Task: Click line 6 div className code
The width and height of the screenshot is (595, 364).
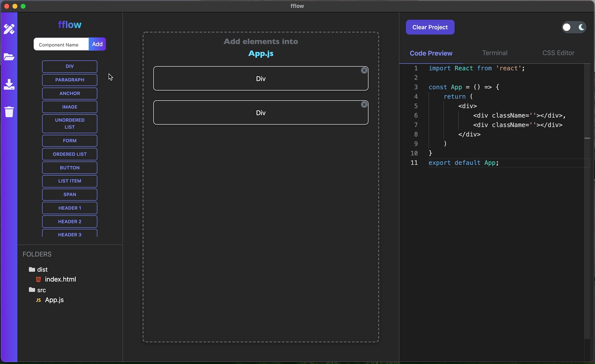Action: pos(519,116)
